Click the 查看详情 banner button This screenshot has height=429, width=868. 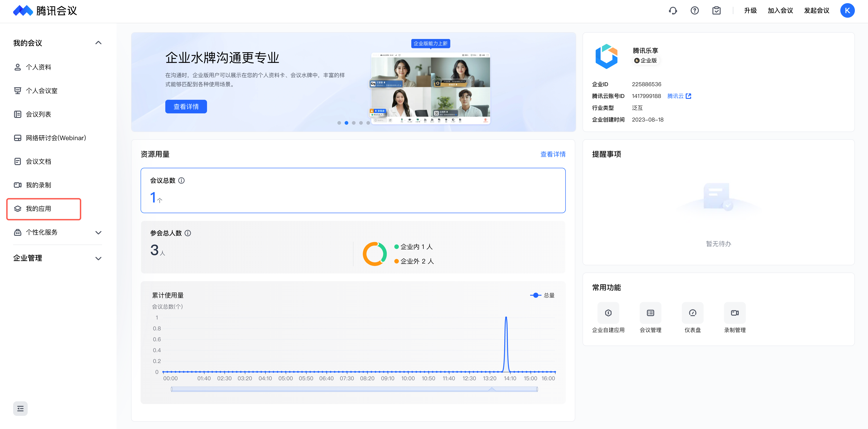coord(186,107)
